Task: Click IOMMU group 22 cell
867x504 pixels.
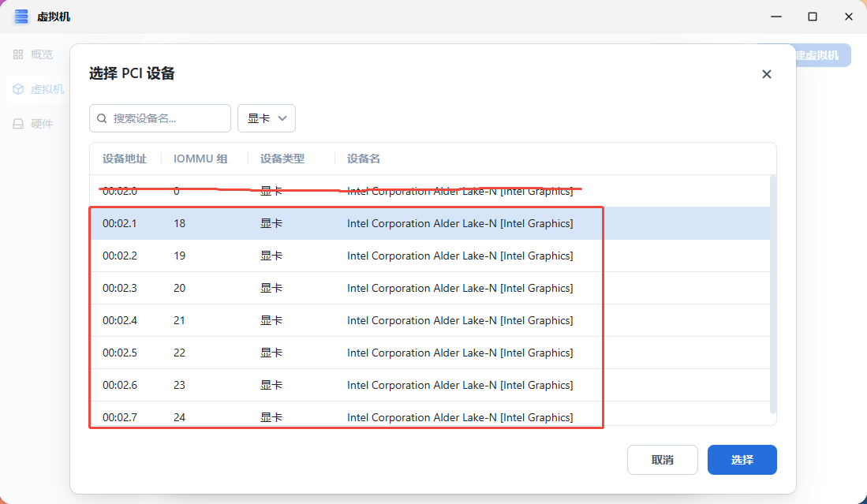Action: (179, 353)
